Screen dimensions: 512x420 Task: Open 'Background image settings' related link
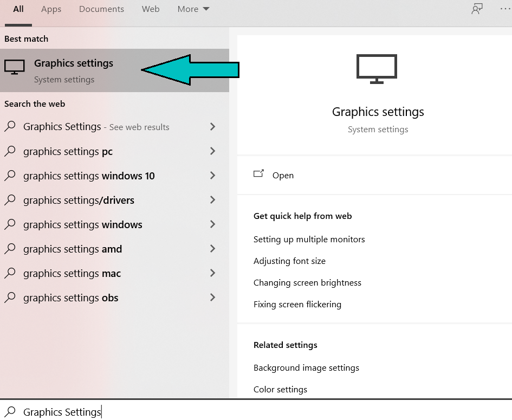(306, 368)
